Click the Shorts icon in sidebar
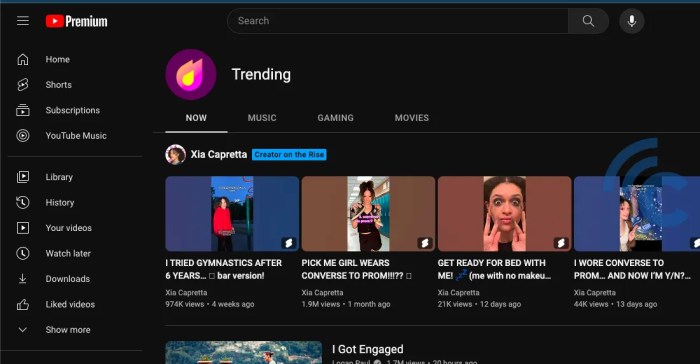Image resolution: width=700 pixels, height=364 pixels. tap(23, 84)
